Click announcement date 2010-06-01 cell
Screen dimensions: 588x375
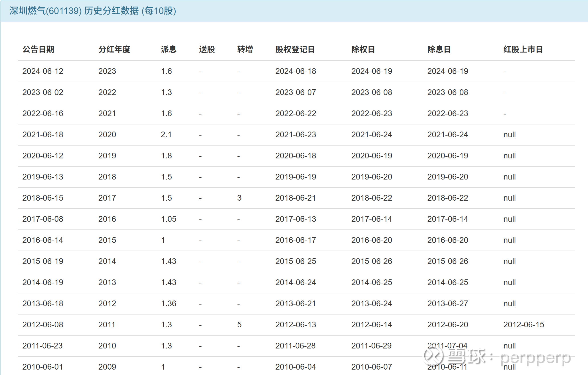tap(43, 367)
